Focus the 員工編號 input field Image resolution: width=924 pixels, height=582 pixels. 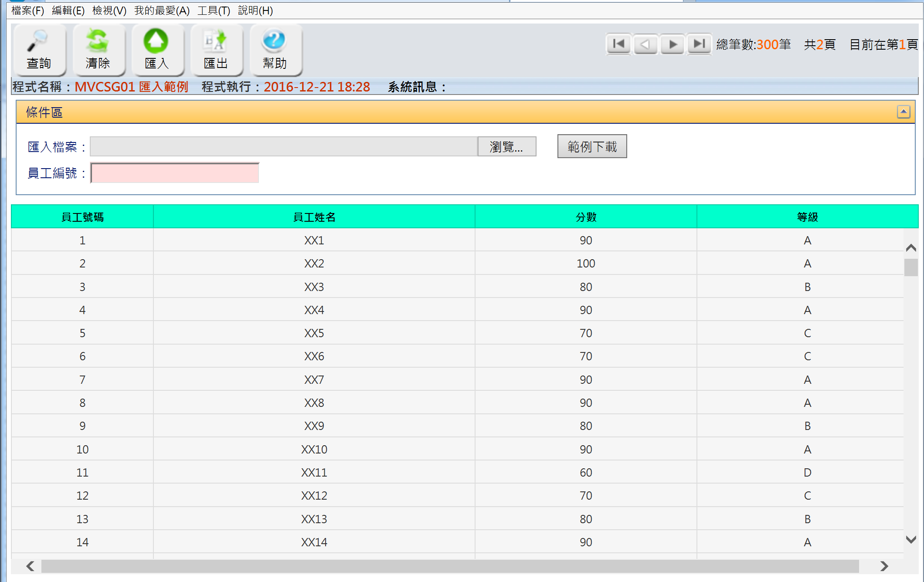(x=174, y=173)
